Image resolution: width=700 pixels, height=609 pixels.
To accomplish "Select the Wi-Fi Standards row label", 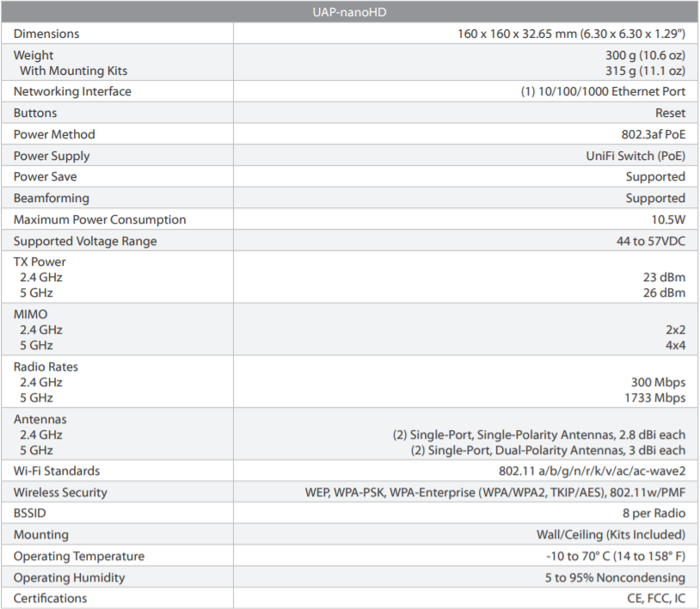I will [x=57, y=471].
